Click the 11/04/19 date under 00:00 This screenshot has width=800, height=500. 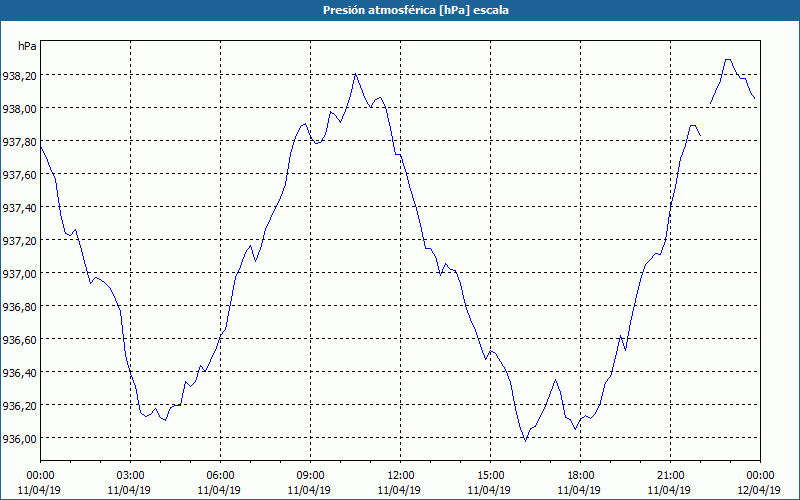pyautogui.click(x=40, y=490)
